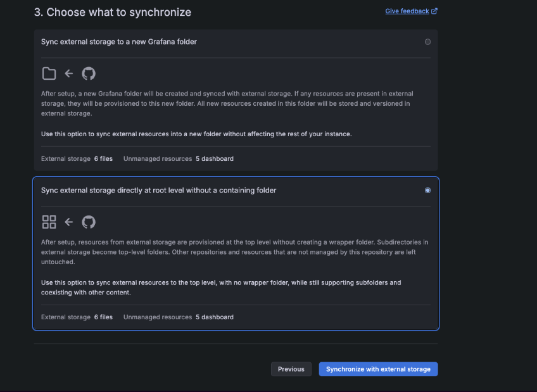The width and height of the screenshot is (537, 392).
Task: Click '5 dashboard' value in the root level card
Action: (x=215, y=317)
